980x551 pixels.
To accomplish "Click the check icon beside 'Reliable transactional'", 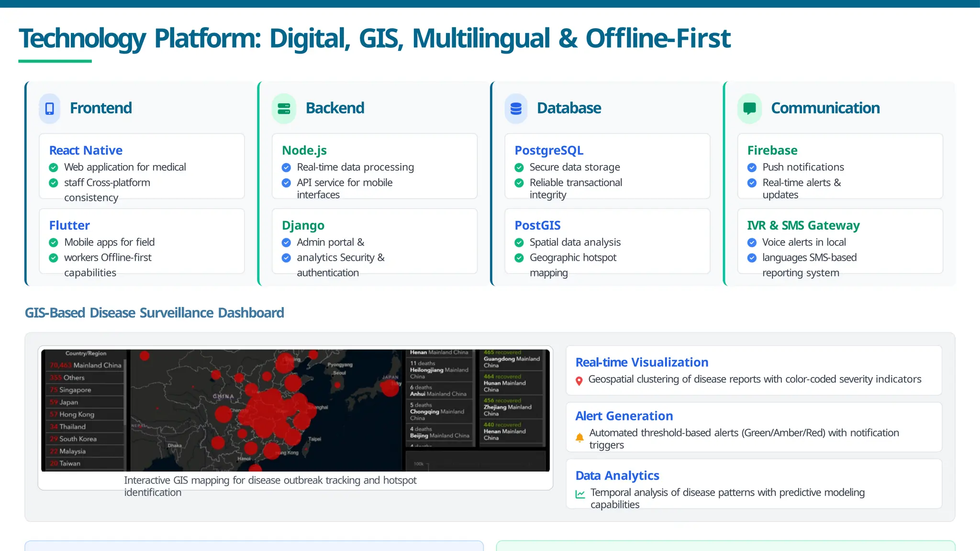I will [x=519, y=183].
